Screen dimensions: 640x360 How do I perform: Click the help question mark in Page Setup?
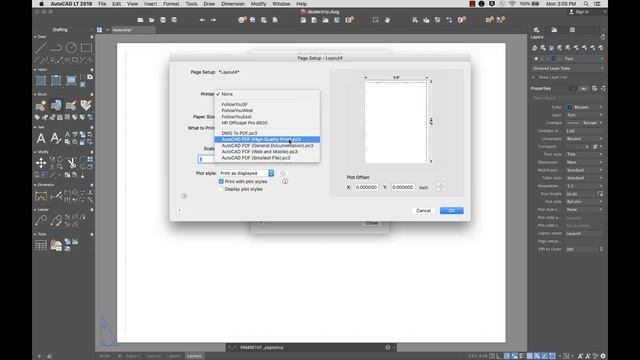[179, 211]
